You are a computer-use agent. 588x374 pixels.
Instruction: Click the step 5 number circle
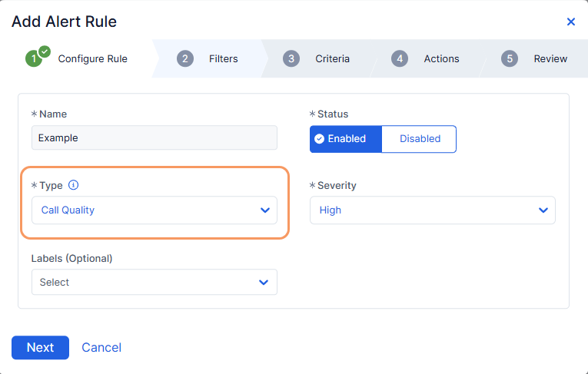pyautogui.click(x=509, y=58)
